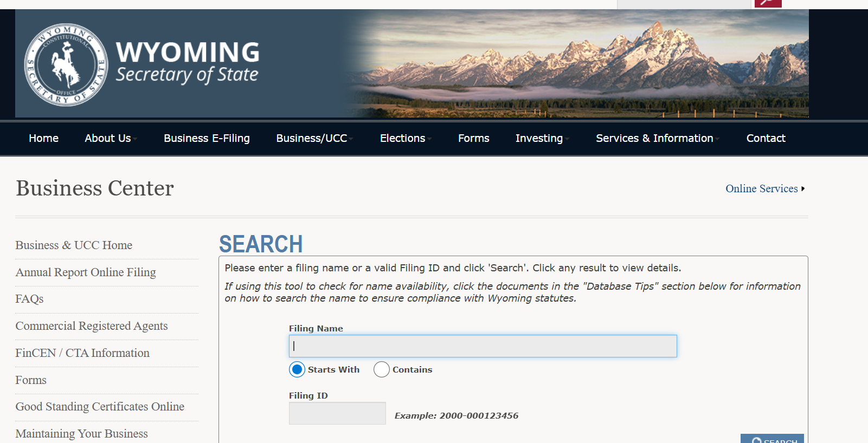Expand the Business/UCC dropdown arrow
The width and height of the screenshot is (868, 443).
[351, 139]
